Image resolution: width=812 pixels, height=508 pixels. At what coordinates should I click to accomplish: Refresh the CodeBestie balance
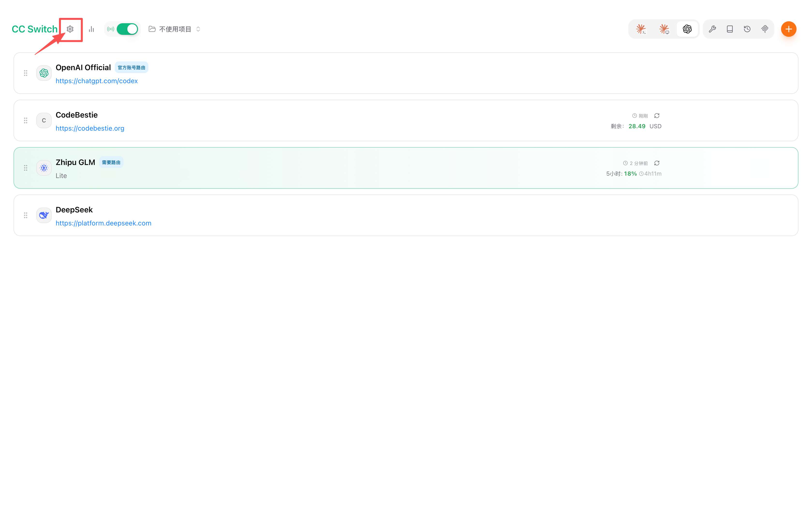[x=657, y=116]
